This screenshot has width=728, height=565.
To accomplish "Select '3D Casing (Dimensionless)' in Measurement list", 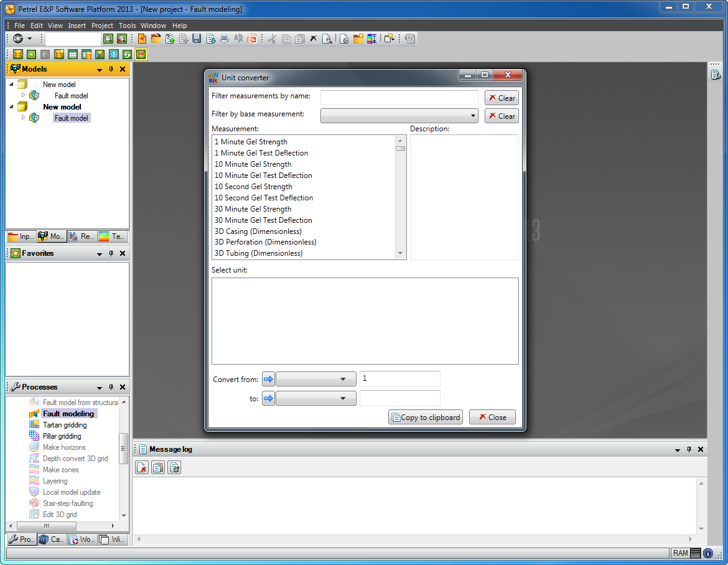I will [x=258, y=231].
